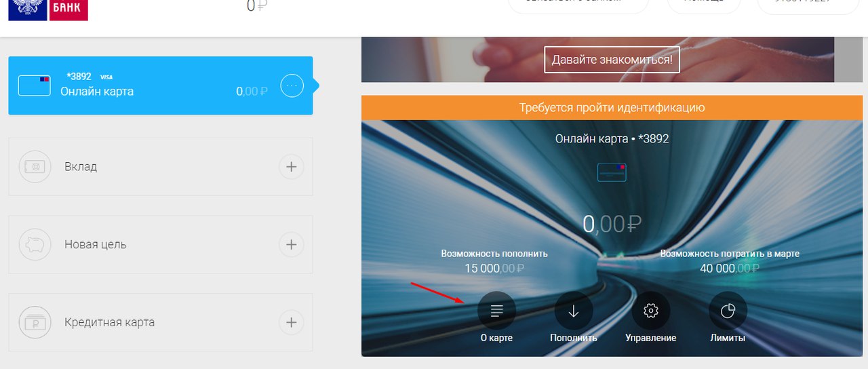The width and height of the screenshot is (868, 369).
Task: Open the 'Лимиты' pie chart icon
Action: click(x=728, y=311)
